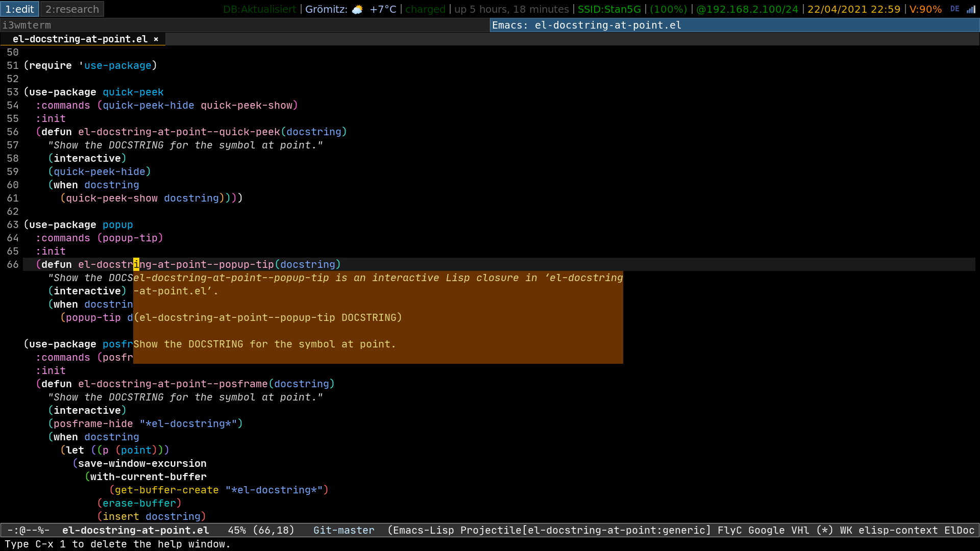Switch to 2:research workspace tab
The width and height of the screenshot is (980, 551).
pos(72,9)
